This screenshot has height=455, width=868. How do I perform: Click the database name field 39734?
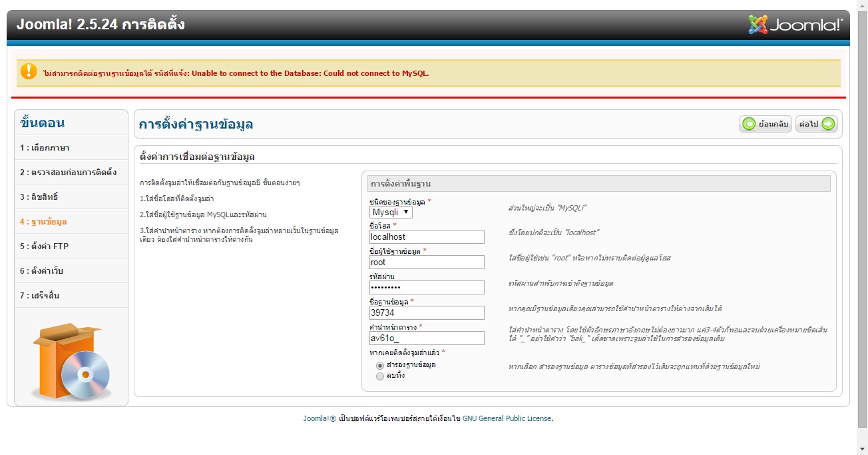click(427, 312)
